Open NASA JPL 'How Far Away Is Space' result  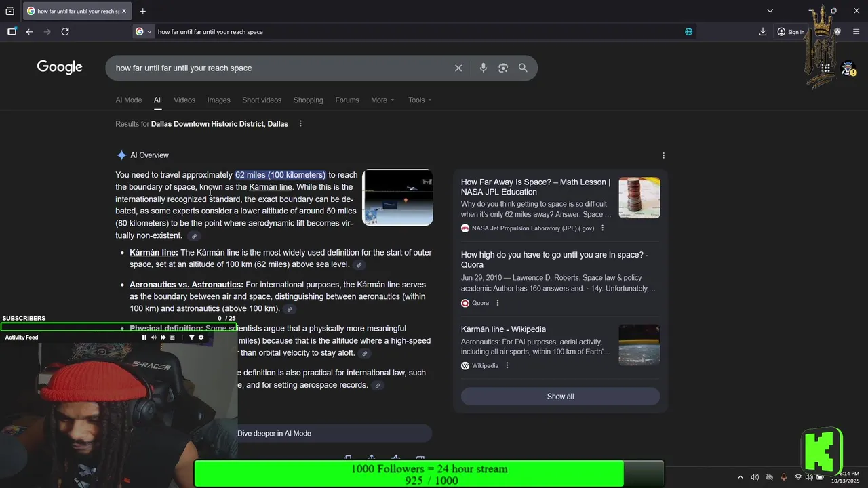point(535,187)
